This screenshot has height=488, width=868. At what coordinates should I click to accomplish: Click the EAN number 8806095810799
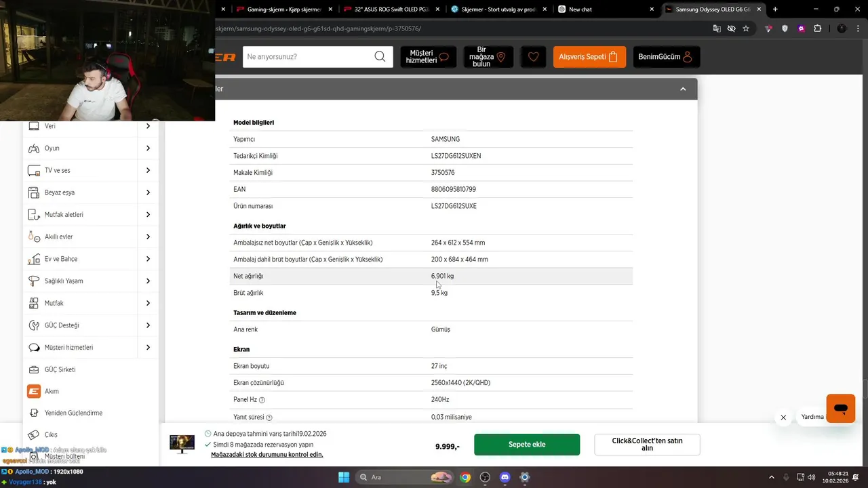454,189
